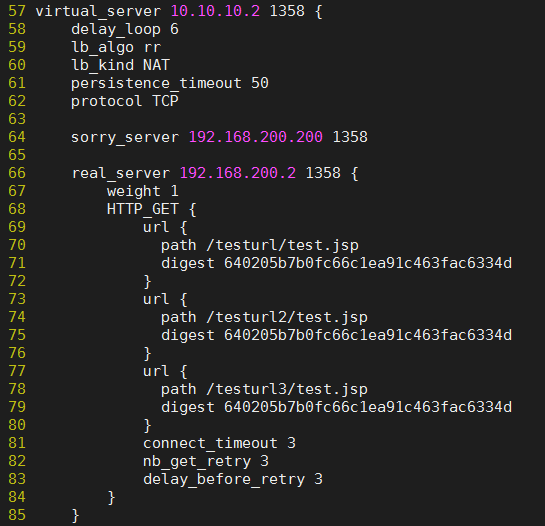Click the lb_kind NAT setting
The image size is (545, 526).
coord(120,65)
